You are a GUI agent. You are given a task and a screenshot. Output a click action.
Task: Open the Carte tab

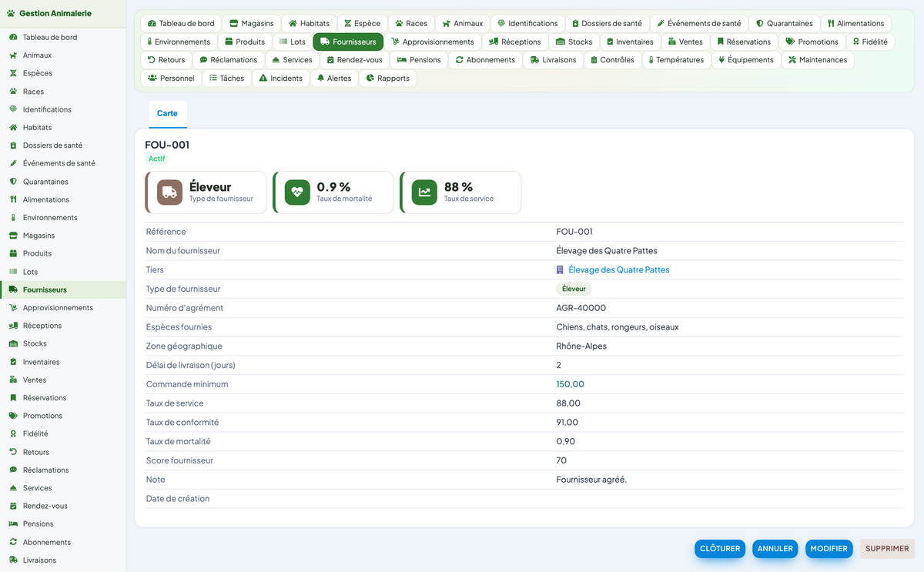click(x=167, y=114)
